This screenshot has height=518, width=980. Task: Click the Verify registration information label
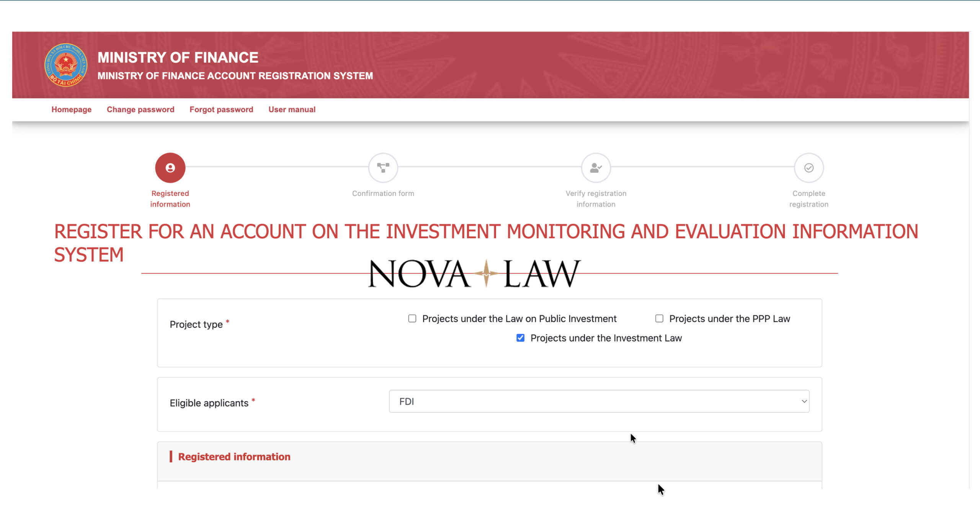pos(596,199)
